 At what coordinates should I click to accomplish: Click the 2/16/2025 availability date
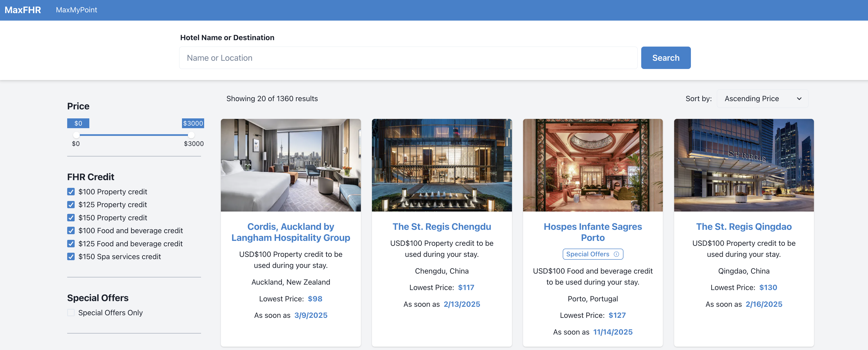point(764,304)
